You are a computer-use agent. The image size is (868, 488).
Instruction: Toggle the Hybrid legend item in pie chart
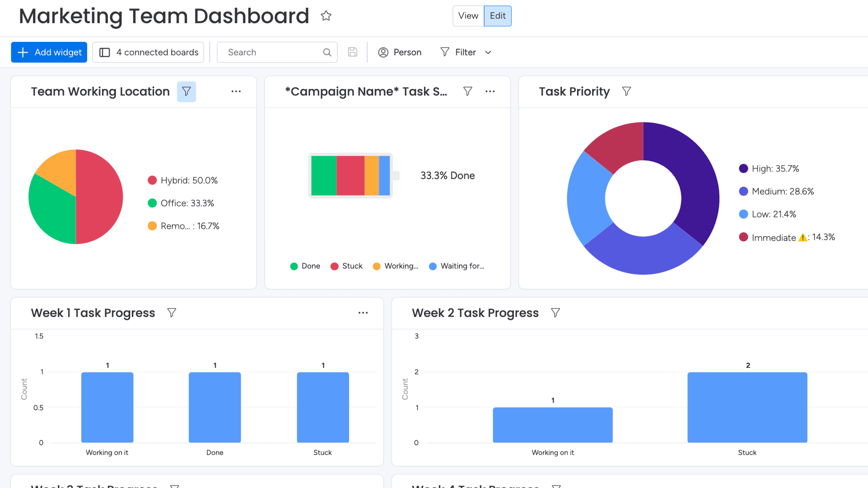183,180
